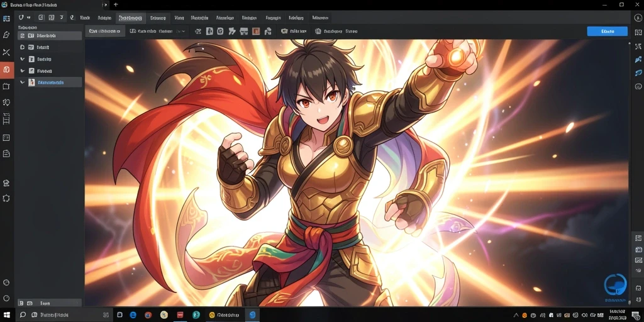Collapse the selected fifth row in the tree panel
Screen dimensions: 644x322
pyautogui.click(x=22, y=82)
